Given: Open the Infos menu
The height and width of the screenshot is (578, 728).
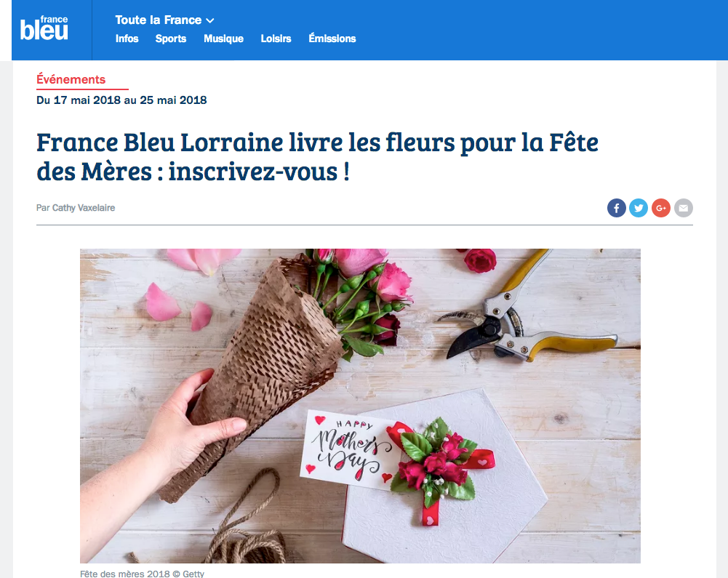Looking at the screenshot, I should (x=127, y=39).
